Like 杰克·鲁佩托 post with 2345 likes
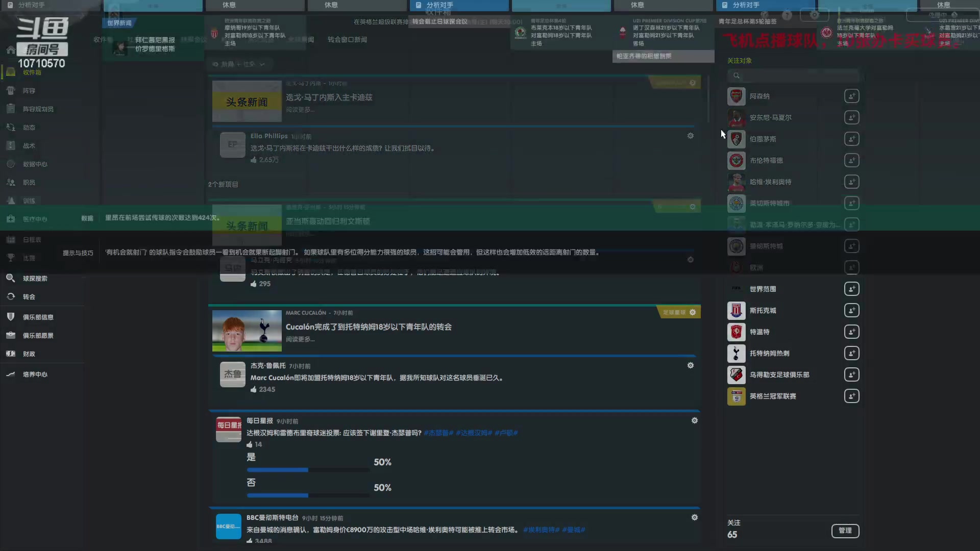980x551 pixels. click(x=254, y=389)
